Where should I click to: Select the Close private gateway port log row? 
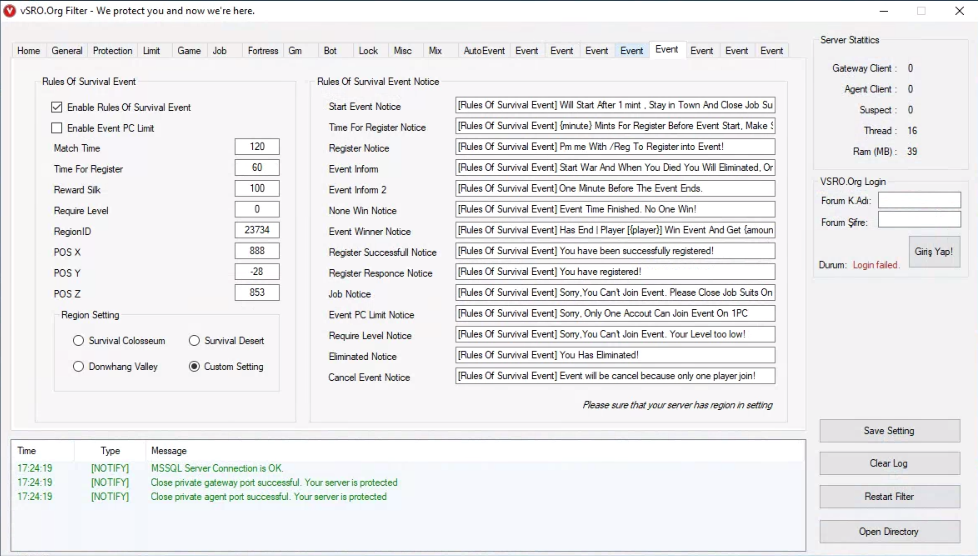(408, 482)
